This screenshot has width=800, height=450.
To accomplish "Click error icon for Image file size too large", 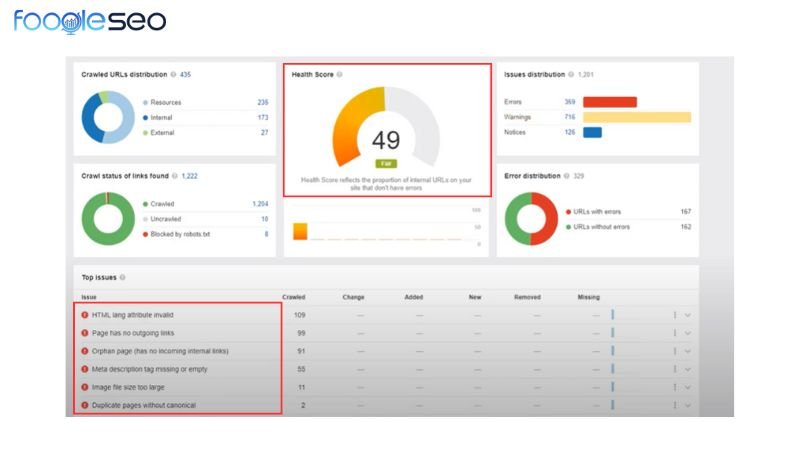I will coord(85,387).
